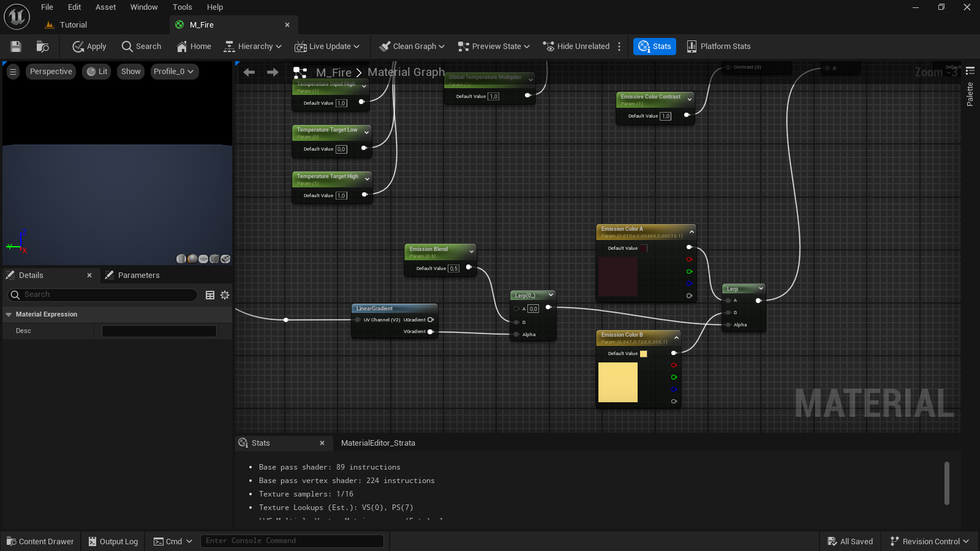Click Apply to apply material changes
Screen dimensions: 980x551
89,47
